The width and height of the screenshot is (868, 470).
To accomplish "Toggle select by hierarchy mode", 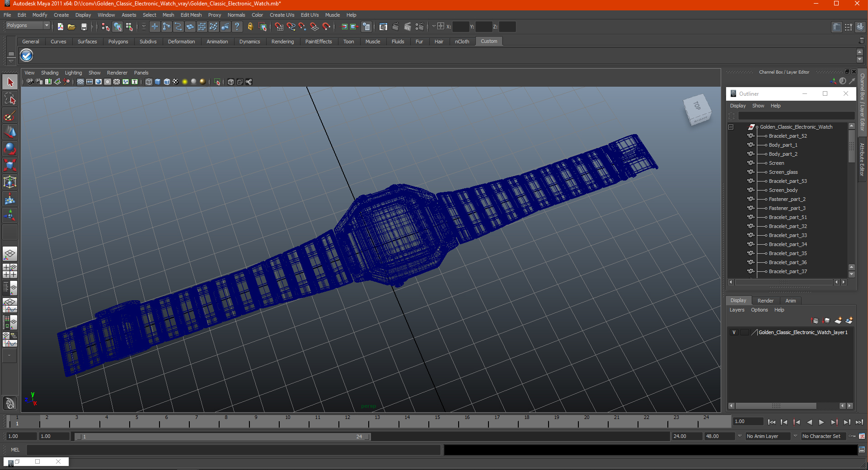I will [105, 27].
